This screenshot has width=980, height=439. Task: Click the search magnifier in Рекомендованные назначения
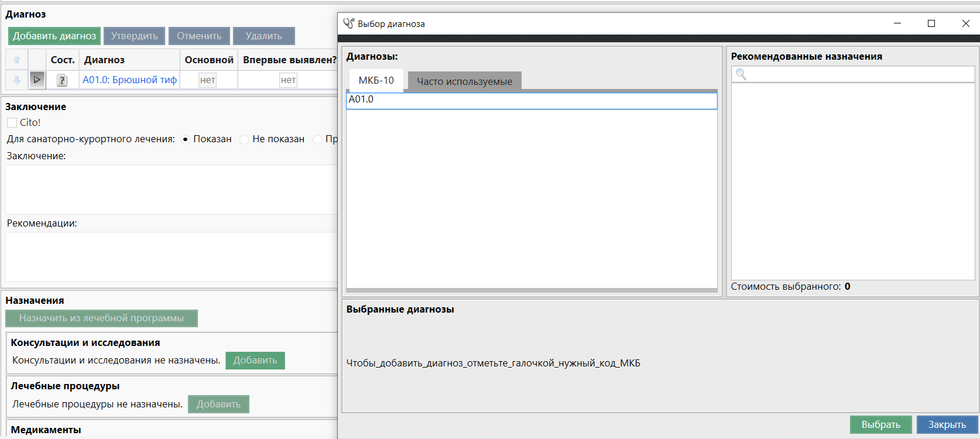point(741,74)
